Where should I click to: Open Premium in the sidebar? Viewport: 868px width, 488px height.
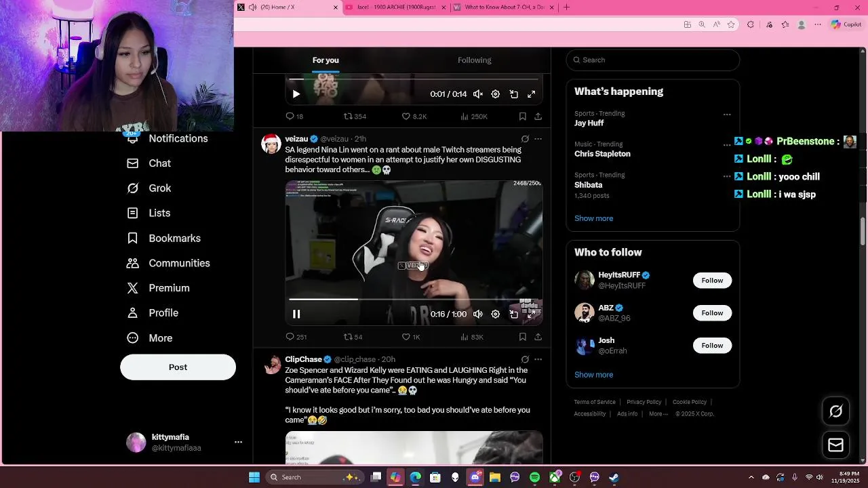pyautogui.click(x=159, y=288)
